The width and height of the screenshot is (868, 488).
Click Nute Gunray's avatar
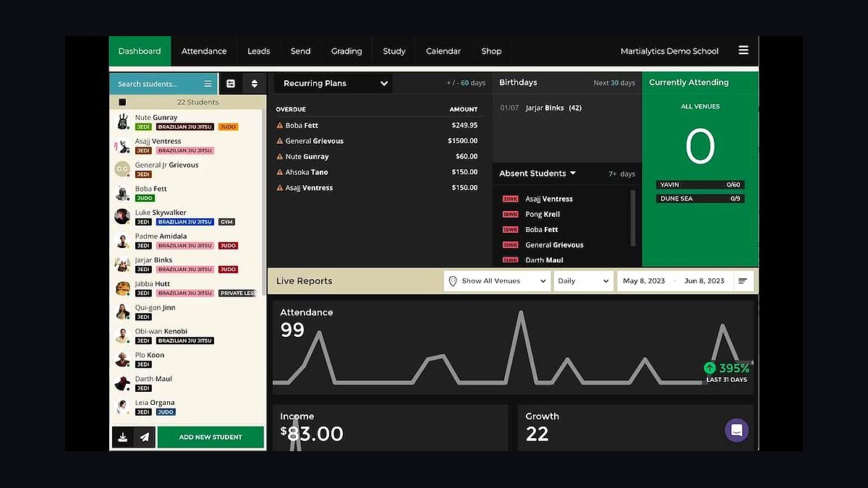[x=122, y=121]
